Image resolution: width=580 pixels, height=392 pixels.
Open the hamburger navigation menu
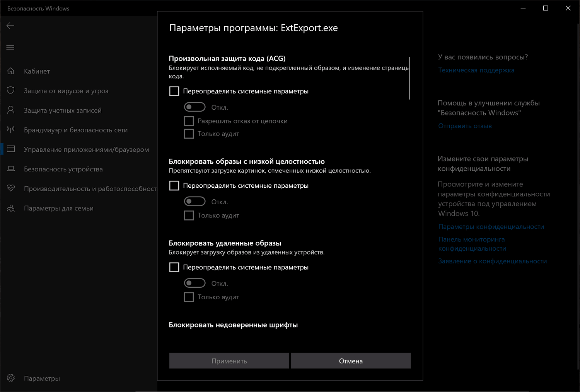[10, 48]
